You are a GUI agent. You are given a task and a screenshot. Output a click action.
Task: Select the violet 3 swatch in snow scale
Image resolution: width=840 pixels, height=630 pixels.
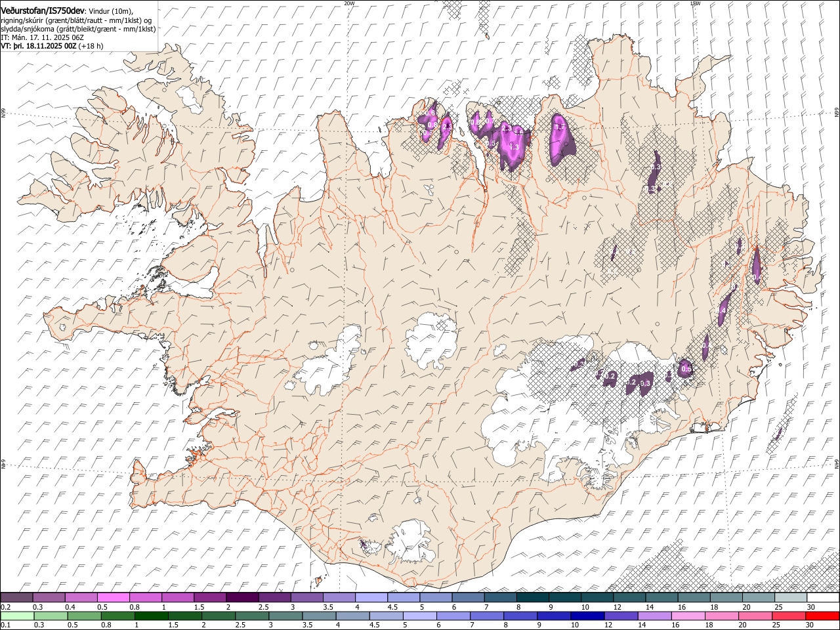pyautogui.click(x=307, y=598)
